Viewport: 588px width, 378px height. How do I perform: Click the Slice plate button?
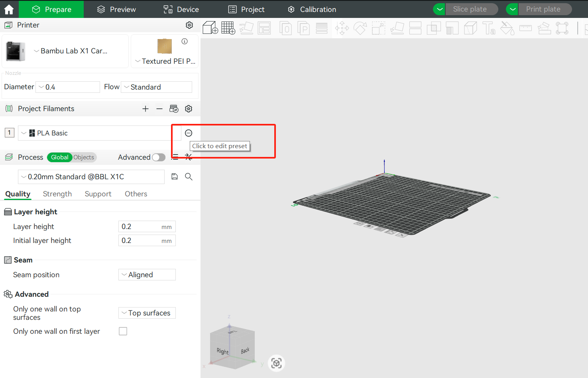pos(470,9)
